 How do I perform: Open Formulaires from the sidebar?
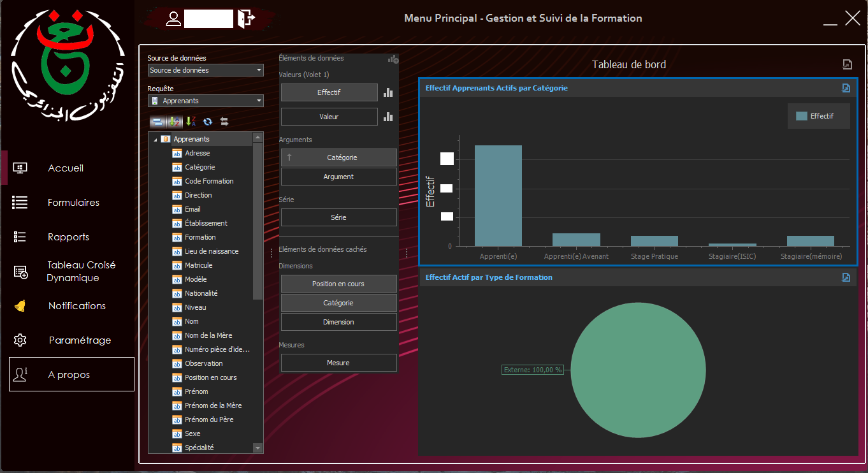click(x=73, y=203)
